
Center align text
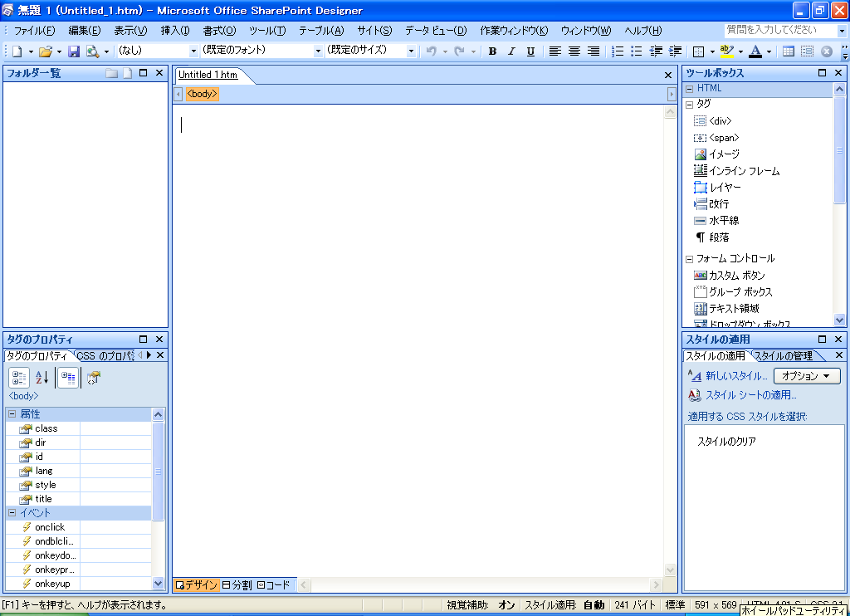[574, 51]
